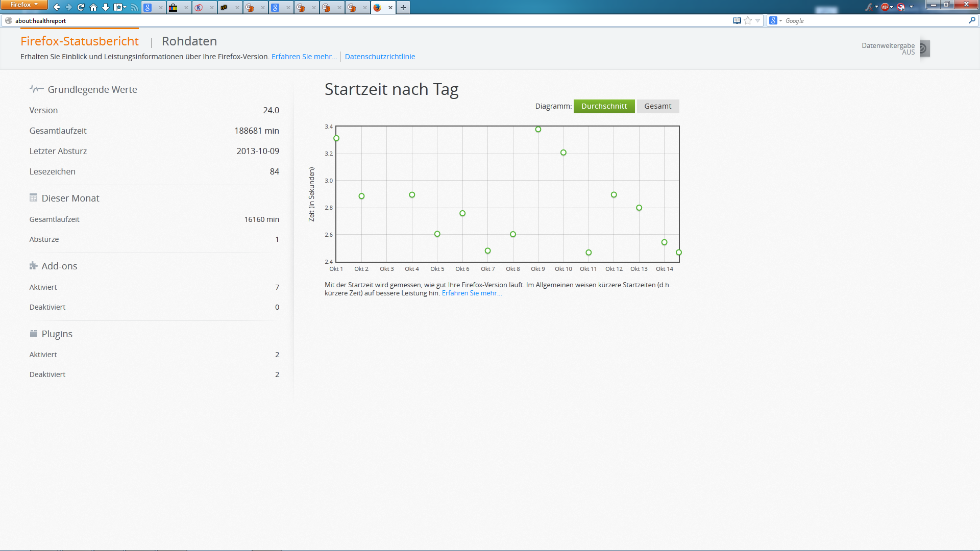Bookmark page with star icon

coord(748,20)
